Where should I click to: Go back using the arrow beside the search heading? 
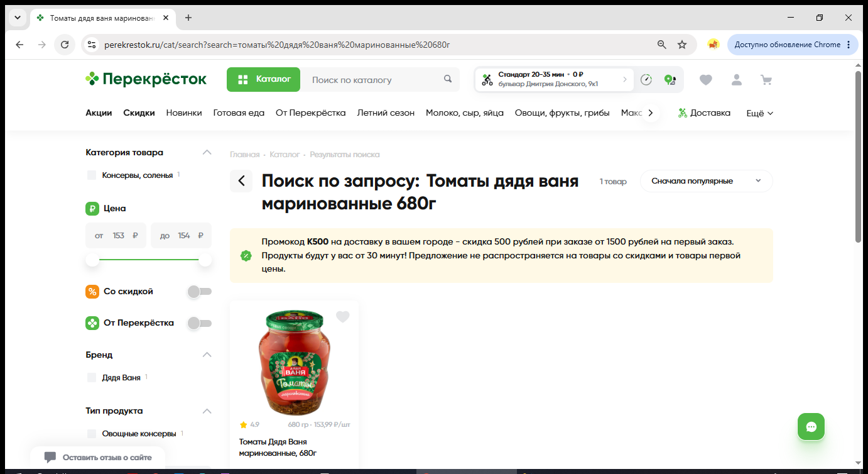click(241, 181)
